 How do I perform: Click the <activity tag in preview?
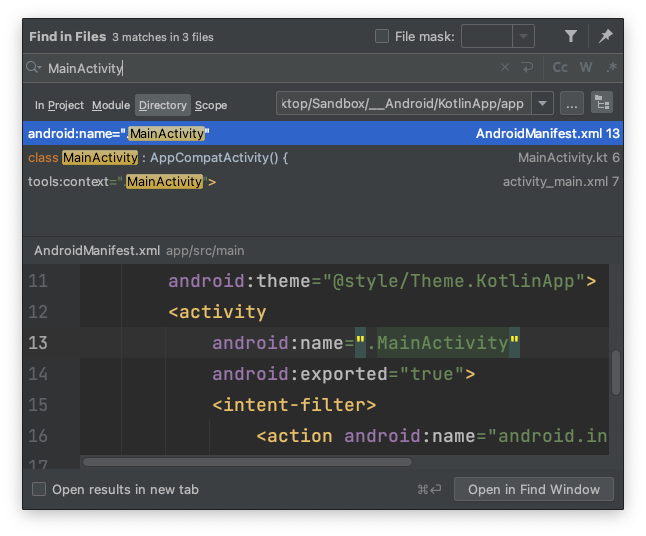pyautogui.click(x=217, y=312)
